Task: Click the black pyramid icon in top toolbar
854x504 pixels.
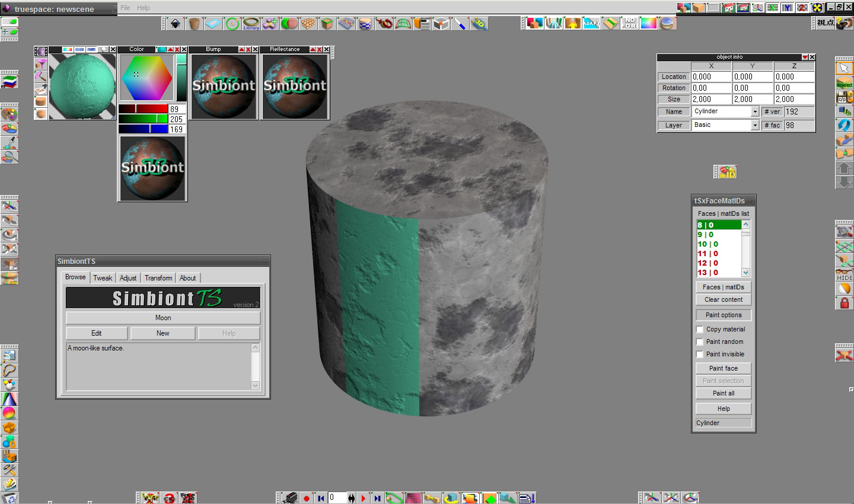Action: [176, 24]
